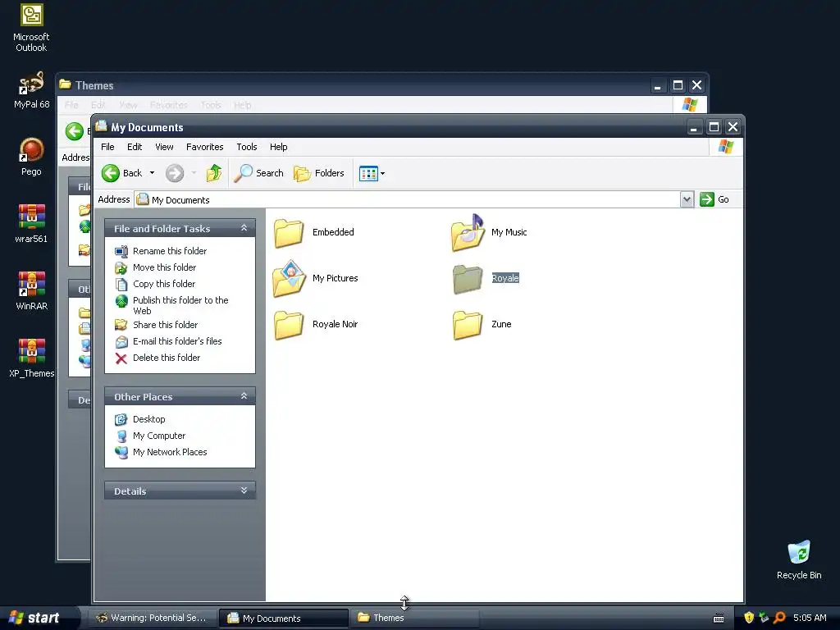This screenshot has height=630, width=840.
Task: Collapse File and Folder Tasks panel
Action: click(244, 228)
